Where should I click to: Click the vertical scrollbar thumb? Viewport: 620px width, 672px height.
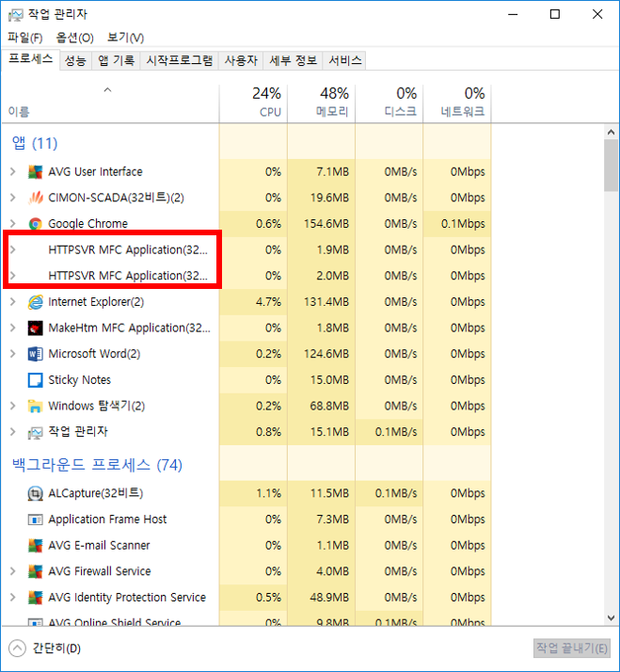[x=611, y=166]
